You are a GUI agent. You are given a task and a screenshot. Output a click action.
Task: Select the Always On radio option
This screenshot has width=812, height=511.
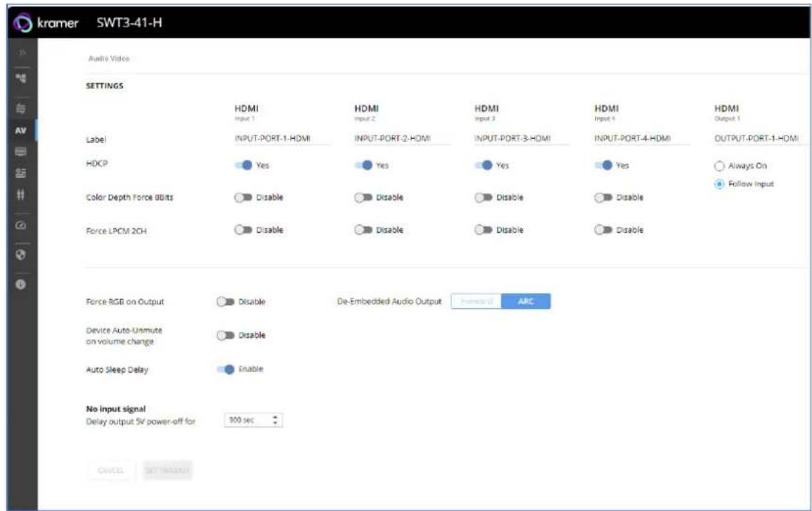(719, 166)
